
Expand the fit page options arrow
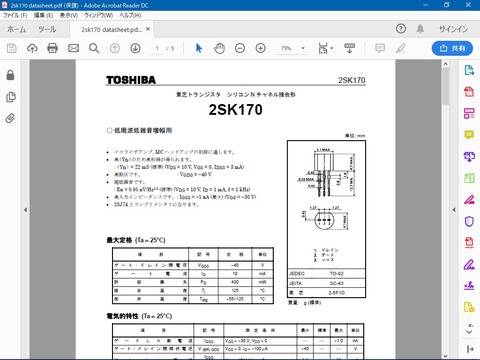coord(332,48)
